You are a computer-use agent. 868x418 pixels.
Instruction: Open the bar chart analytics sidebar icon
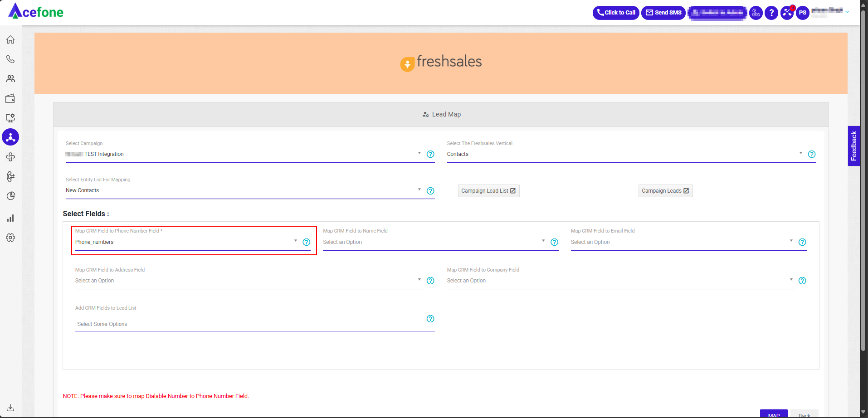10,218
